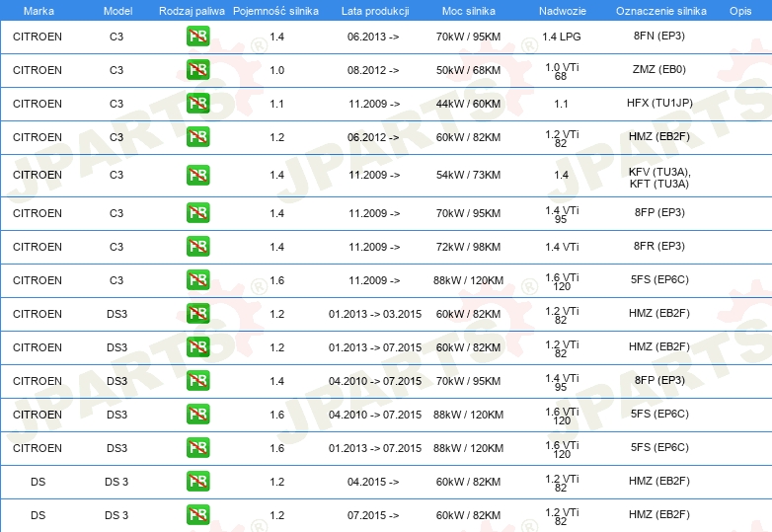This screenshot has width=772, height=532.
Task: Click the 1.0 VTi 68 body cell
Action: coord(562,71)
